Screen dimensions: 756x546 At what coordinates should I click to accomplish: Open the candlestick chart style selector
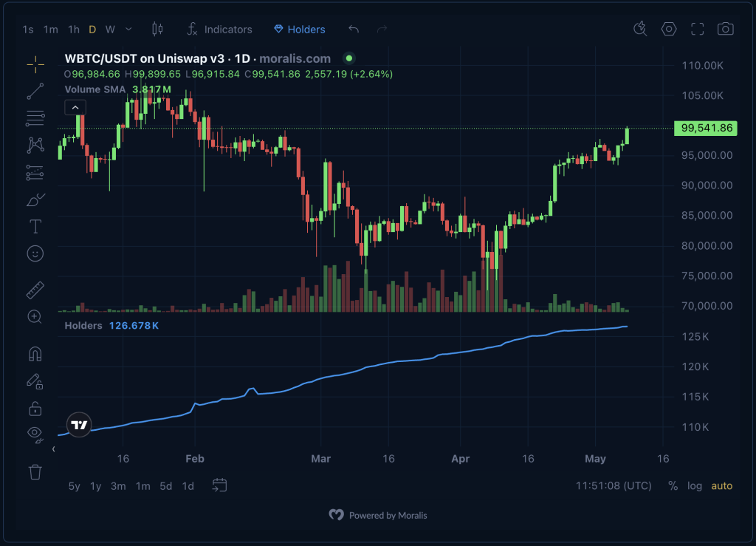click(x=157, y=30)
